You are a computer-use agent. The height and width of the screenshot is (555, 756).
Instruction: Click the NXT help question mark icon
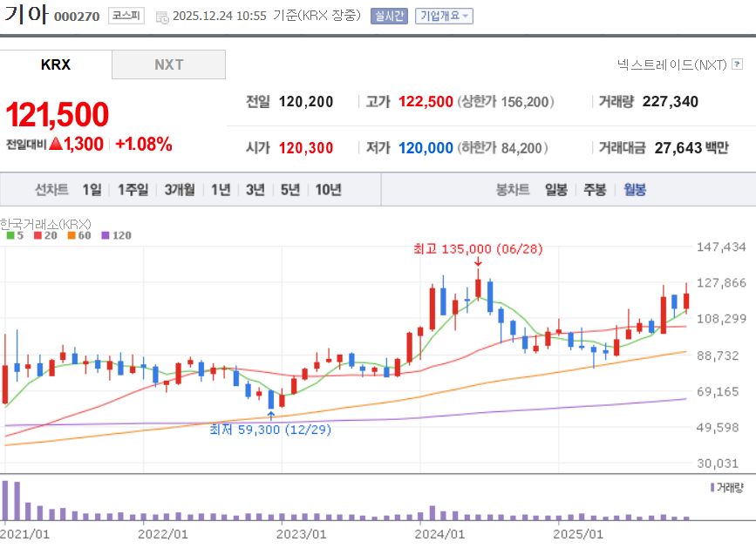[x=737, y=64]
